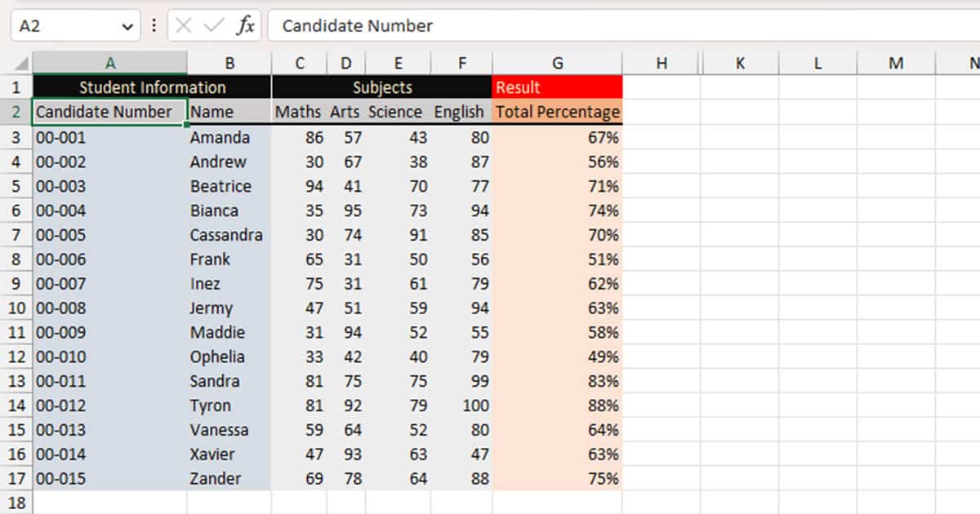Select the Student Information merged cell
This screenshot has height=514, width=980.
152,87
